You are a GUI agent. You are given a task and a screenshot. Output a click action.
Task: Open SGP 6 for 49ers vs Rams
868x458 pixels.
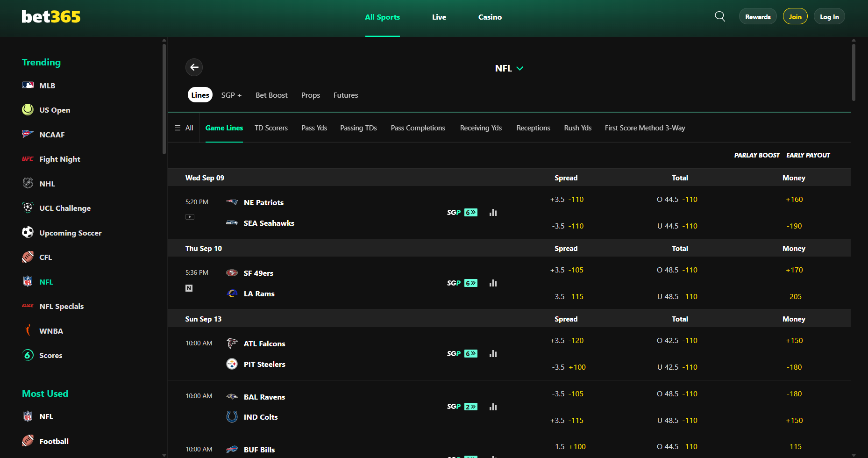coord(462,283)
